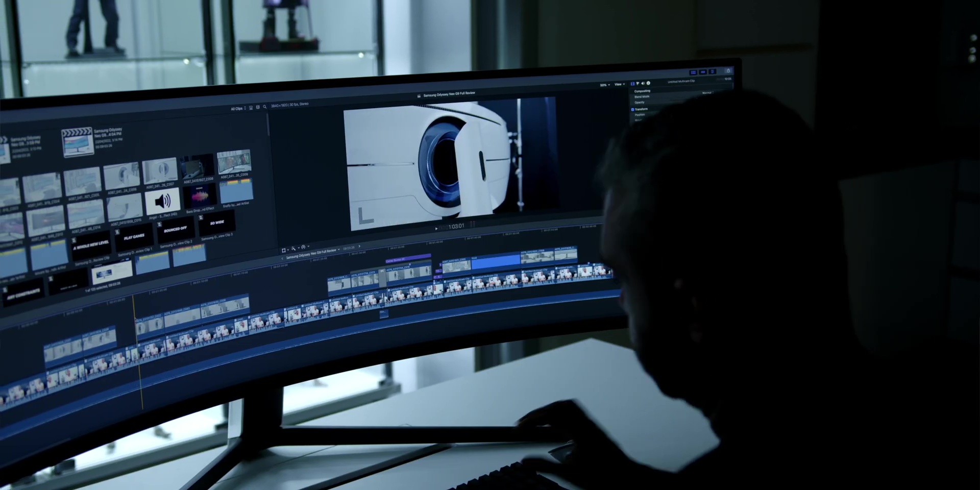This screenshot has width=980, height=490.
Task: Show or hide the Timeline toolbar button
Action: (x=703, y=72)
